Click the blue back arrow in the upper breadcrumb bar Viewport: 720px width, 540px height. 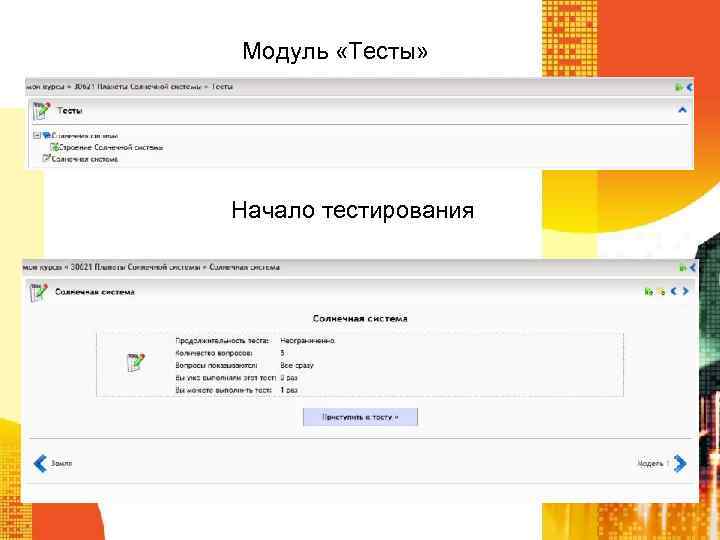689,87
